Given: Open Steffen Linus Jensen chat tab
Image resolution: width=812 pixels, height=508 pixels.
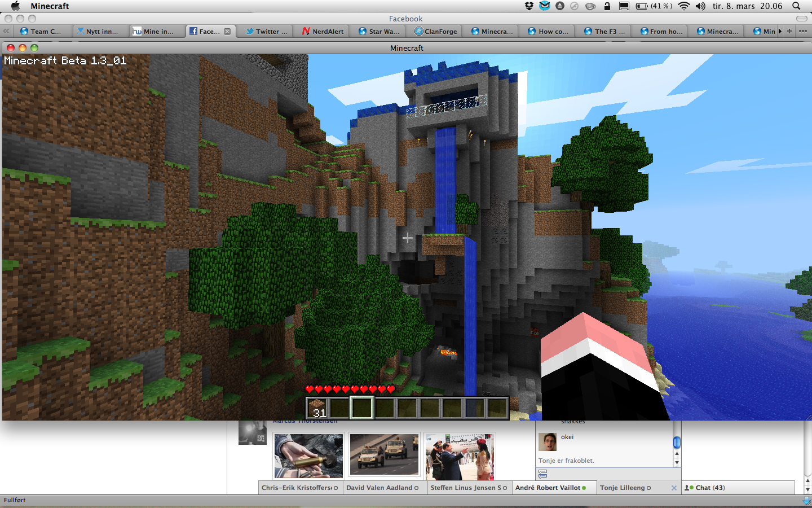Looking at the screenshot, I should 469,488.
